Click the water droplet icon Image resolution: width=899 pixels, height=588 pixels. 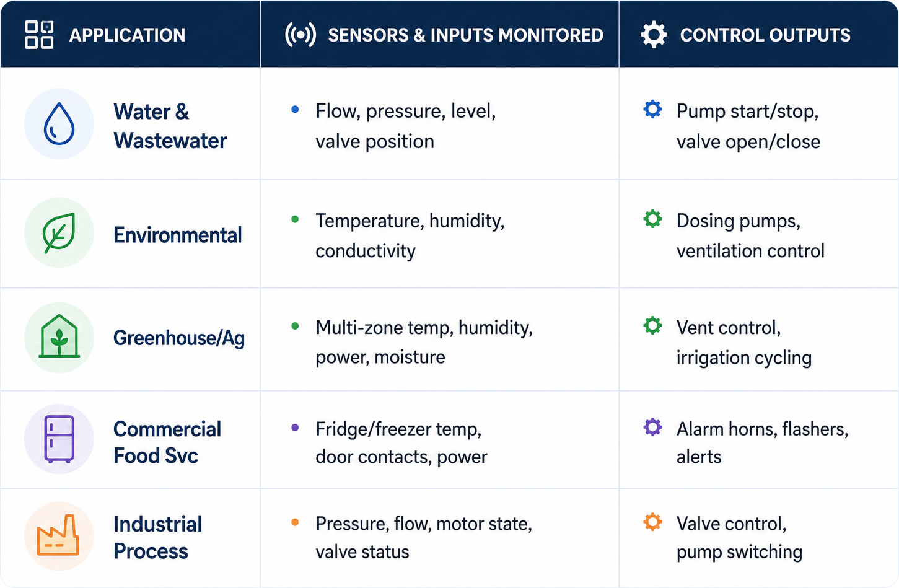point(59,124)
